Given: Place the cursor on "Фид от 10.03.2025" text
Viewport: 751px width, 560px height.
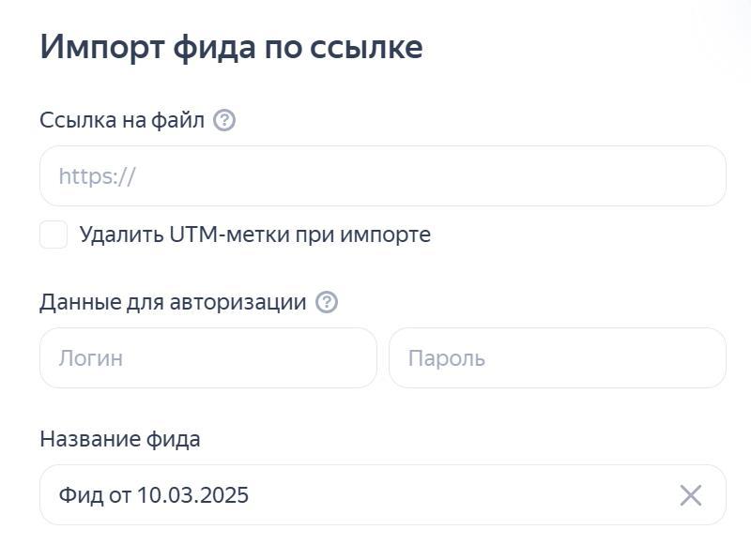Looking at the screenshot, I should (154, 495).
